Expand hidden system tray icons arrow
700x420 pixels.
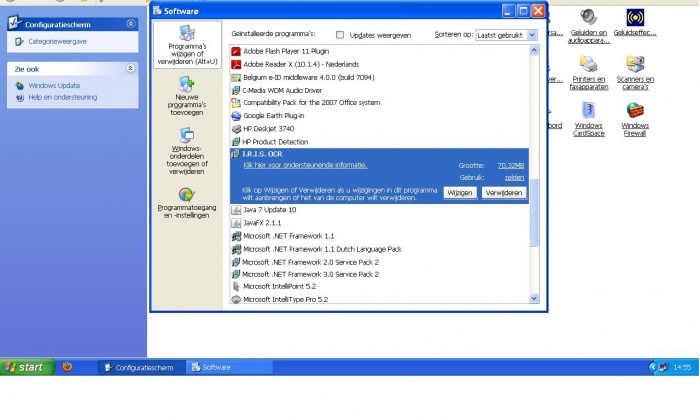653,367
